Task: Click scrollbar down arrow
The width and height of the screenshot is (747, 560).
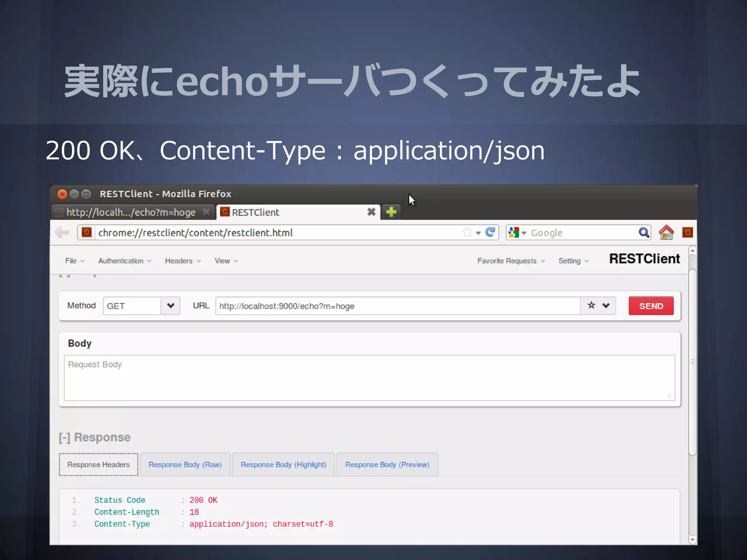Action: [x=692, y=540]
